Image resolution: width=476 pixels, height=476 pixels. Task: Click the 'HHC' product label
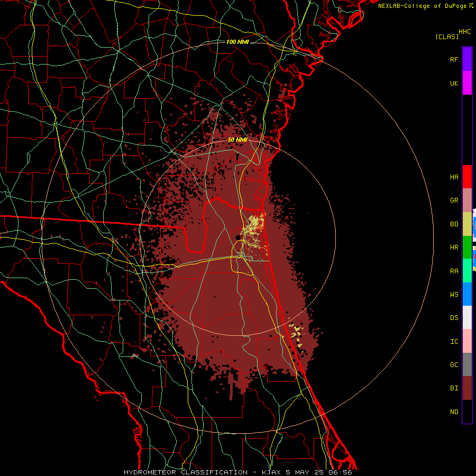(464, 32)
